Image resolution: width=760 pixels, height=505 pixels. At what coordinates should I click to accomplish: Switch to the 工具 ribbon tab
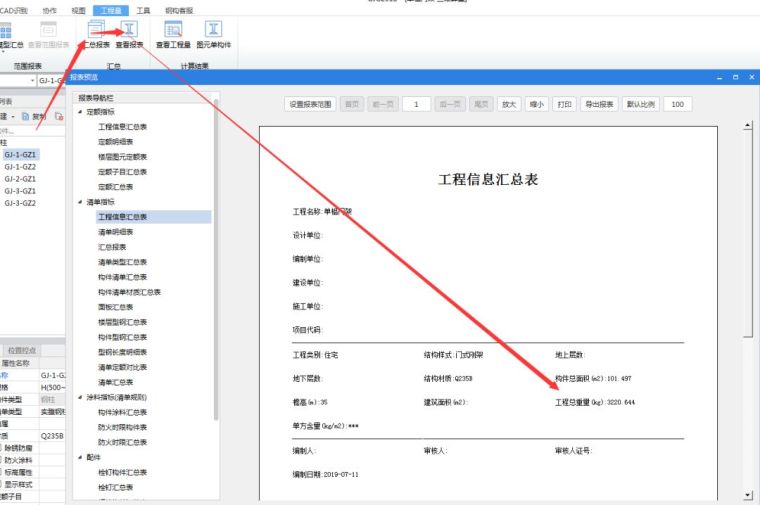pyautogui.click(x=143, y=8)
